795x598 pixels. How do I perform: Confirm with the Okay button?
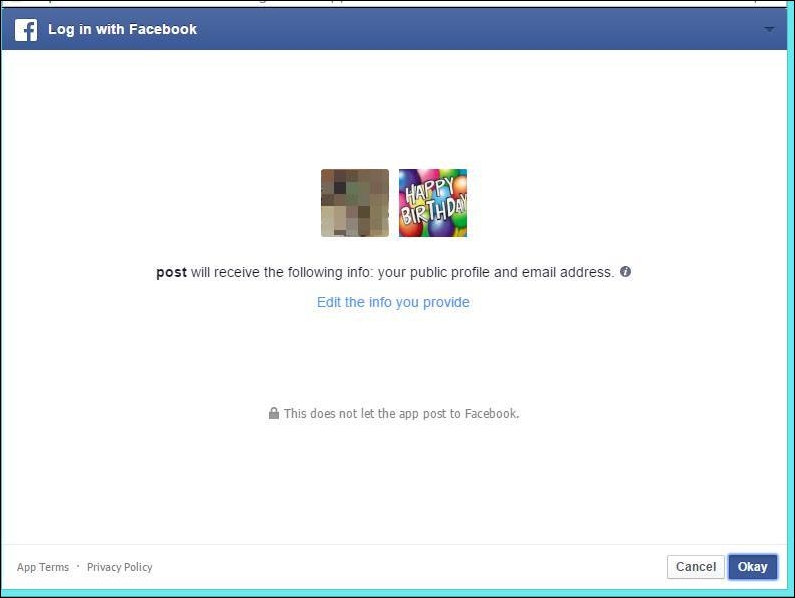click(752, 567)
